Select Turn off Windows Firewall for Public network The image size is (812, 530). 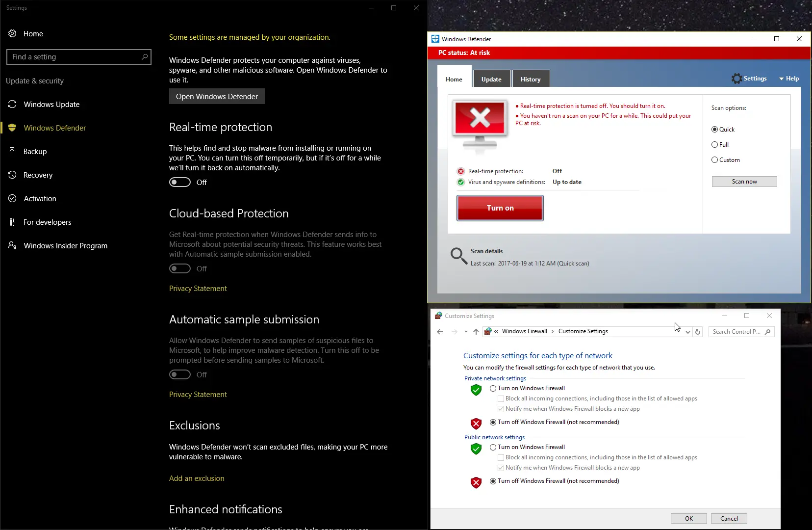point(493,481)
